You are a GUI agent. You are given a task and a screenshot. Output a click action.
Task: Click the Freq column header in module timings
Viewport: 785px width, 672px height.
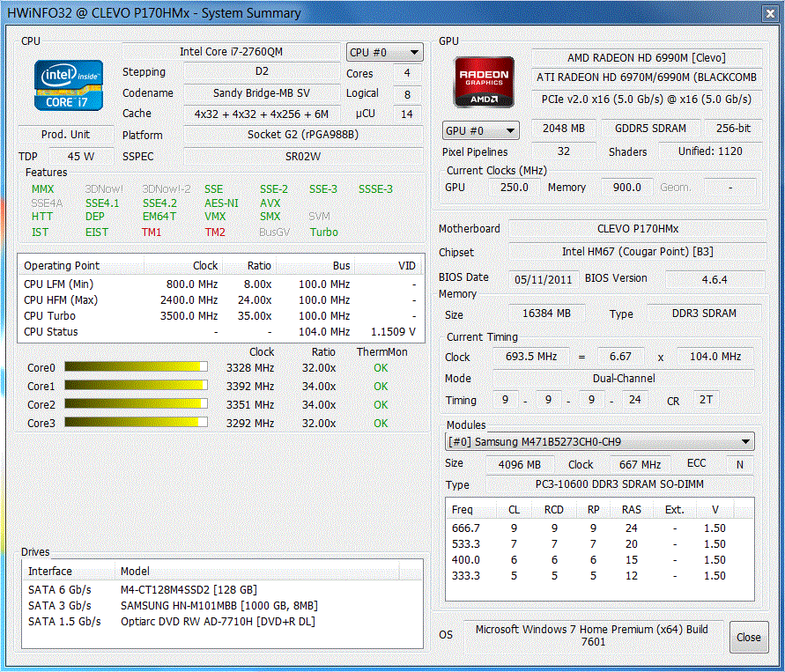pyautogui.click(x=470, y=509)
